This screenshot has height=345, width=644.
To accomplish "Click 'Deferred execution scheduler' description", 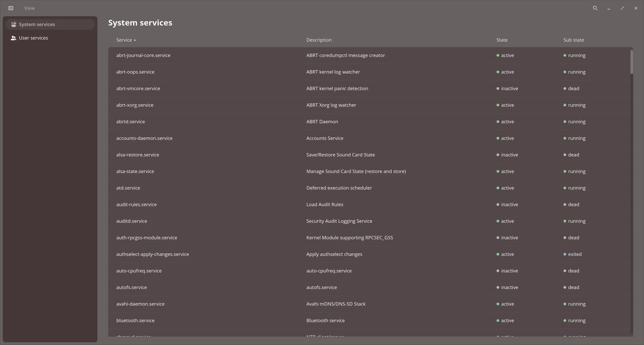I will [x=339, y=188].
